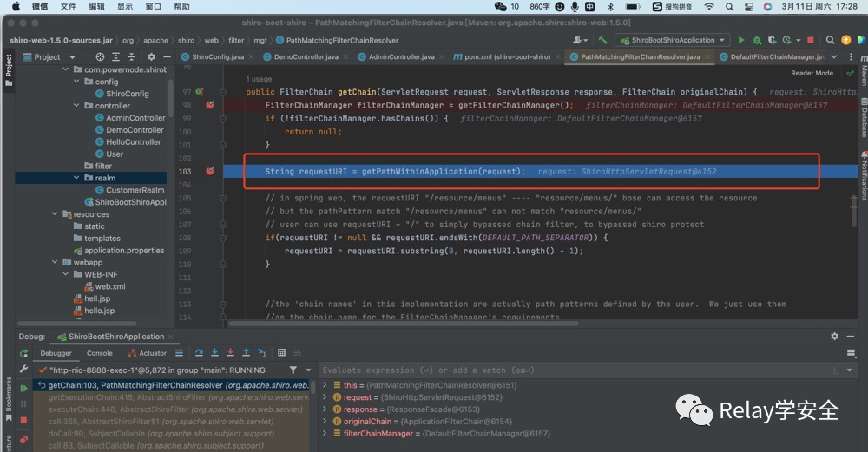This screenshot has height=452, width=868.
Task: Click the Project tree horizontal scrollbar
Action: (x=76, y=324)
